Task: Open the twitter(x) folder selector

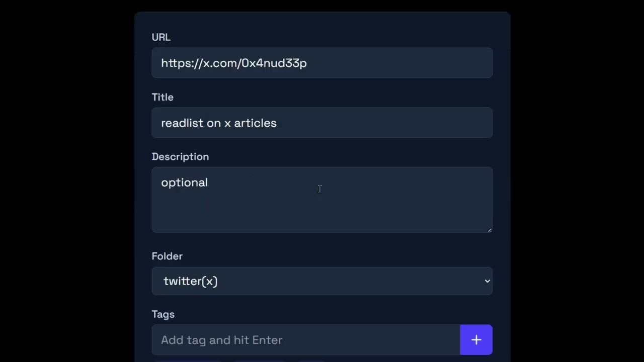Action: [x=322, y=281]
